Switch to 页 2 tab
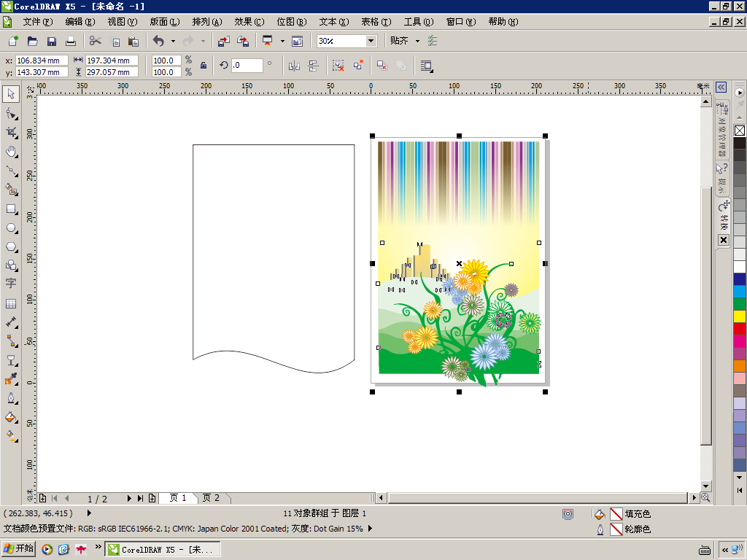This screenshot has height=560, width=747. (211, 498)
